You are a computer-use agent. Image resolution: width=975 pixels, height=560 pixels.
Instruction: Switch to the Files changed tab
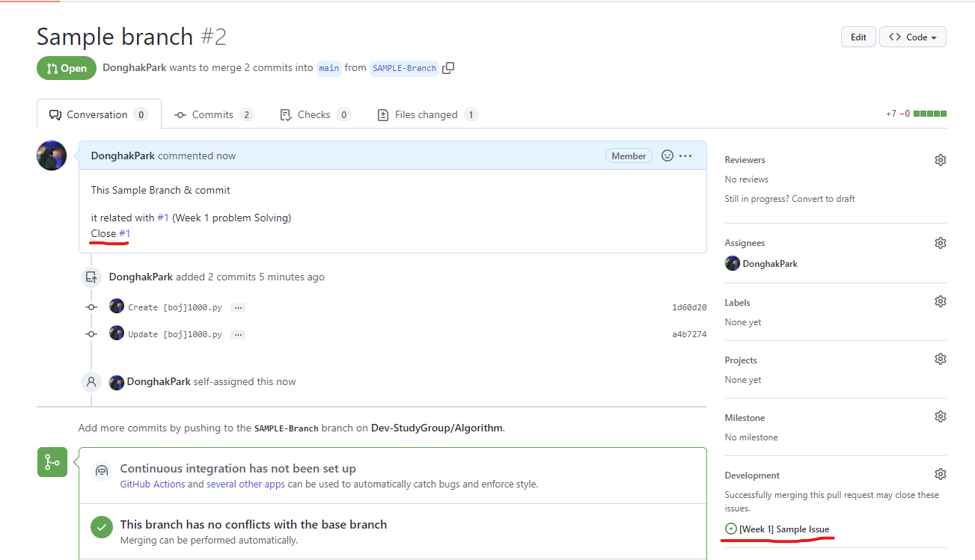point(427,114)
